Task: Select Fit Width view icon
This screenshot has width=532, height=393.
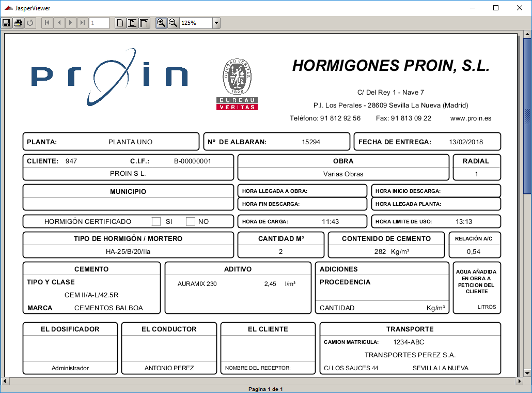Action: (144, 23)
